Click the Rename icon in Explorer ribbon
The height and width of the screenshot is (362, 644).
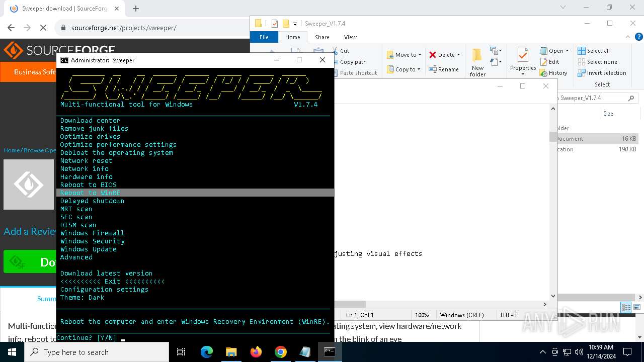(x=433, y=69)
